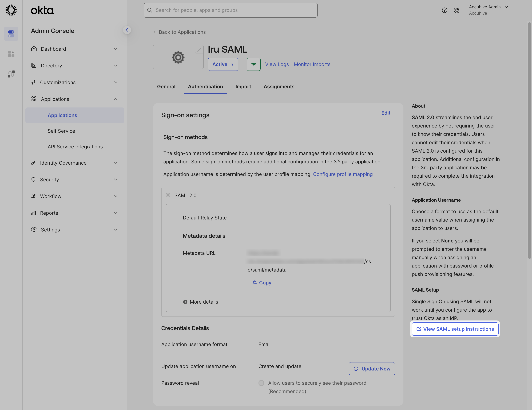
Task: Select Applications submenu item
Action: 75,115
